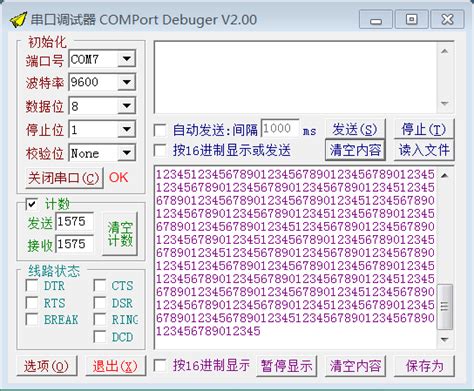The width and height of the screenshot is (474, 391).
Task: Click 退出(X) button
Action: [115, 366]
